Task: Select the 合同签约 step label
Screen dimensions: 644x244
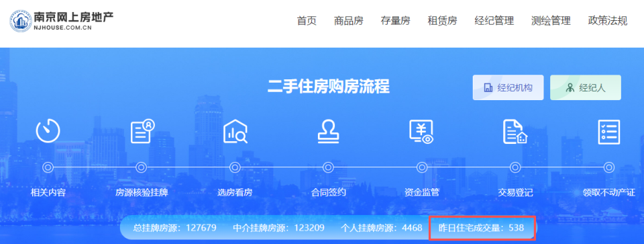Action: tap(328, 192)
